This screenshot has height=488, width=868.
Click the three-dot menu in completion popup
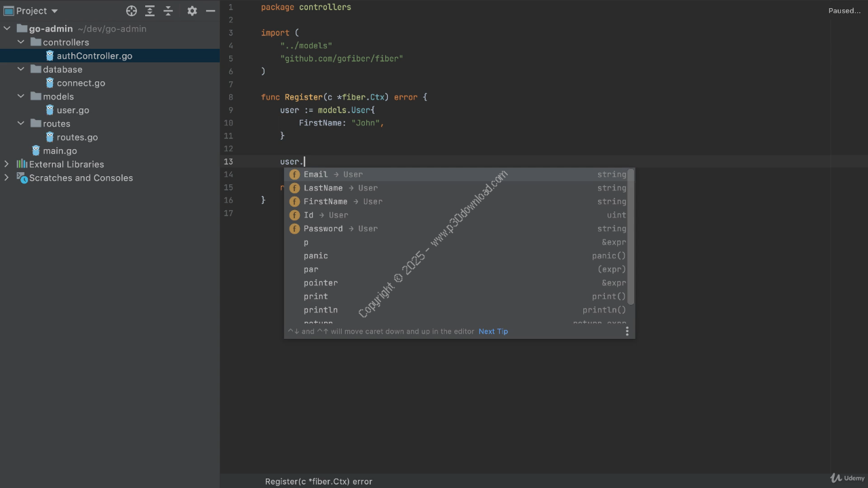click(x=627, y=331)
